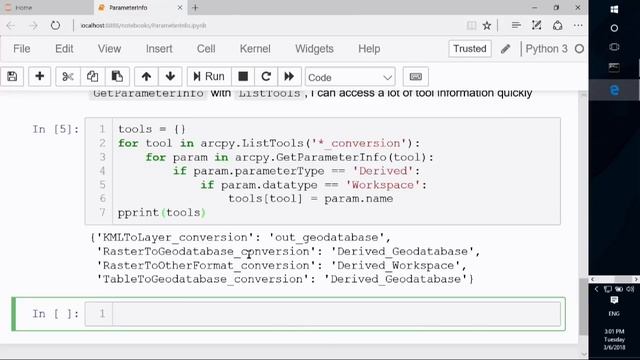Click the 'pprint(tools)' code line
Viewport: 640px width, 360px height.
162,213
